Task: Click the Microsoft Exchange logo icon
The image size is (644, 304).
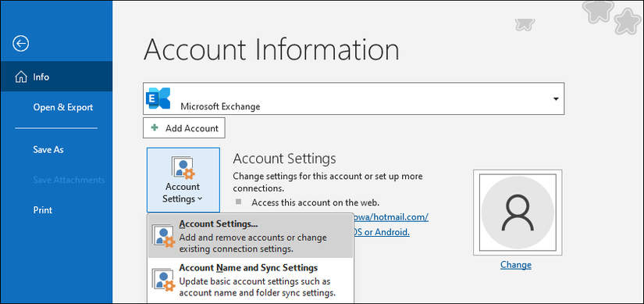Action: coord(158,98)
